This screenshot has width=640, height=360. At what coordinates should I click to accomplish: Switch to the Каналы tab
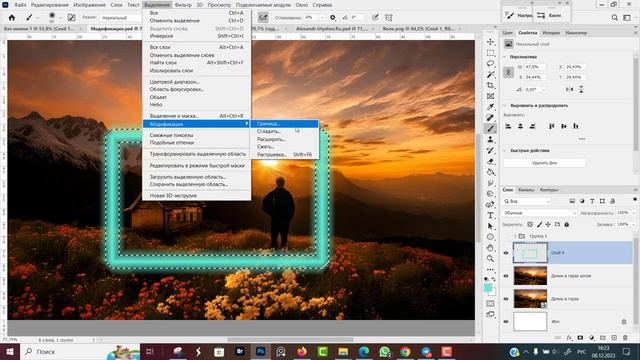[x=526, y=190]
